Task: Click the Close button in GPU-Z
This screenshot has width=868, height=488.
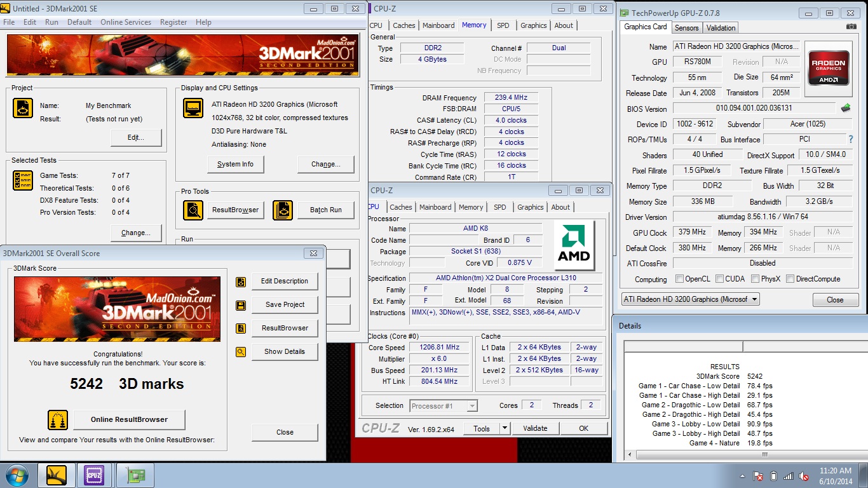Action: coord(835,300)
